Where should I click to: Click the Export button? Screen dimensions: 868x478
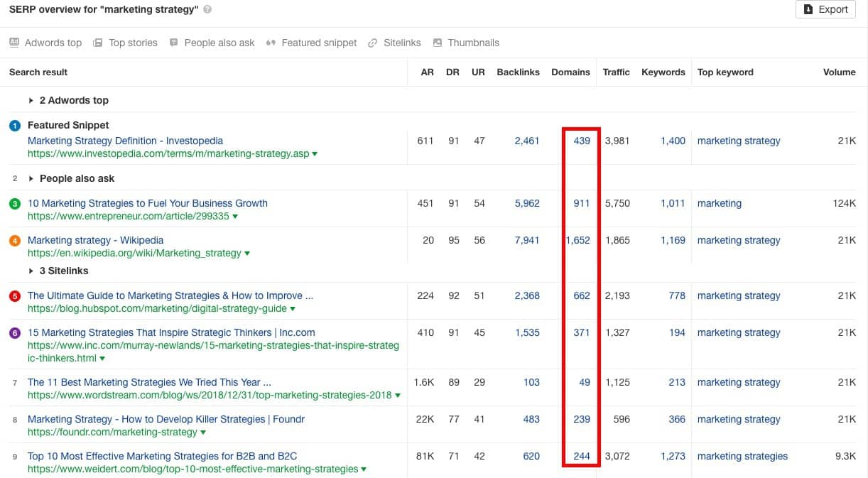pos(825,9)
